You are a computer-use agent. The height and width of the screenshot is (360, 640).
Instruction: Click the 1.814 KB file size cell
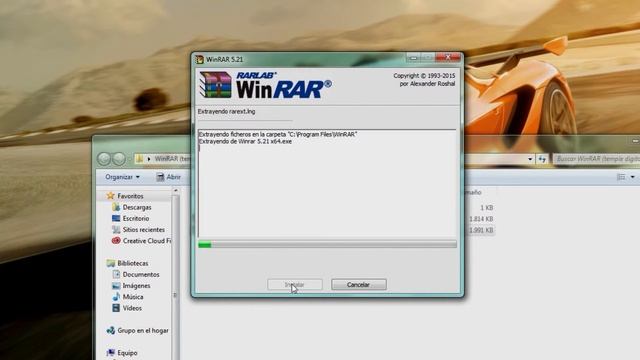coord(481,219)
